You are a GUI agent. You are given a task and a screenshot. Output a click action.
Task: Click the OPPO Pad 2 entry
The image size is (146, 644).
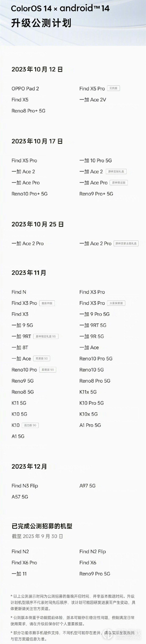(25, 88)
